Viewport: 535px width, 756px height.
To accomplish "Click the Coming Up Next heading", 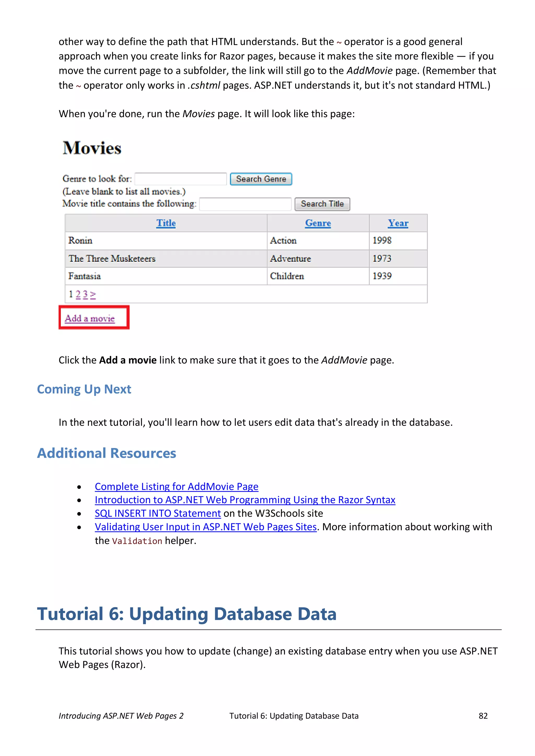I will coord(84,389).
